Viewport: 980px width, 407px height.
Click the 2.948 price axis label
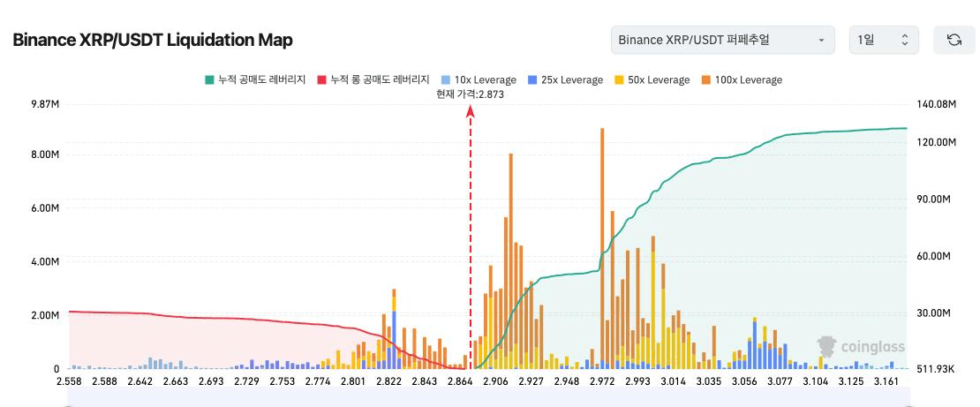[x=568, y=381]
